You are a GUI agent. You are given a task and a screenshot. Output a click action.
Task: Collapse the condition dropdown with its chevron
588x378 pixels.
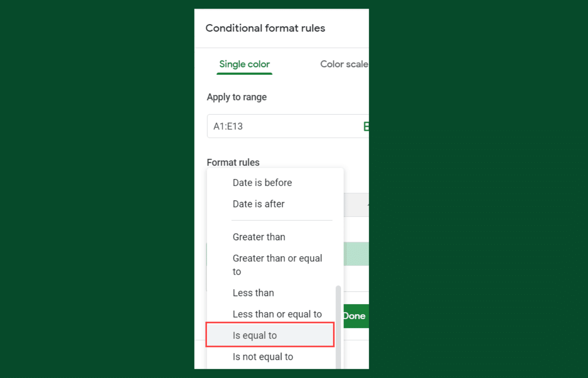click(x=367, y=205)
